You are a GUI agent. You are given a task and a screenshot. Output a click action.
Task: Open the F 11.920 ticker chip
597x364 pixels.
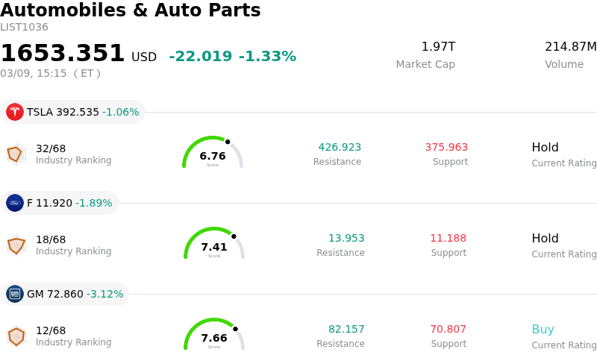[60, 203]
